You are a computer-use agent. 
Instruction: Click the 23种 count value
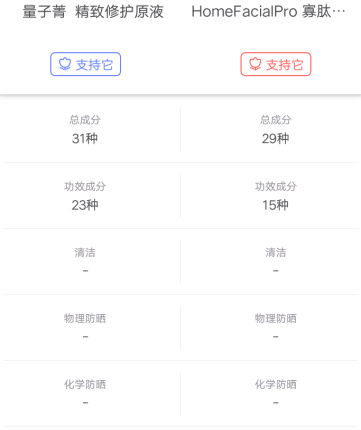point(85,205)
